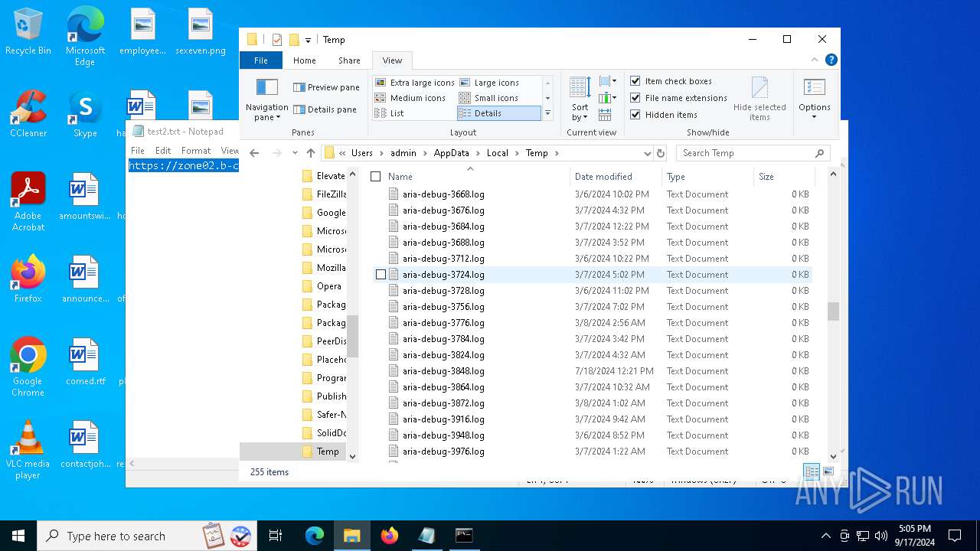The width and height of the screenshot is (980, 551).
Task: Collapse the ribbon with the chevron
Action: [815, 60]
